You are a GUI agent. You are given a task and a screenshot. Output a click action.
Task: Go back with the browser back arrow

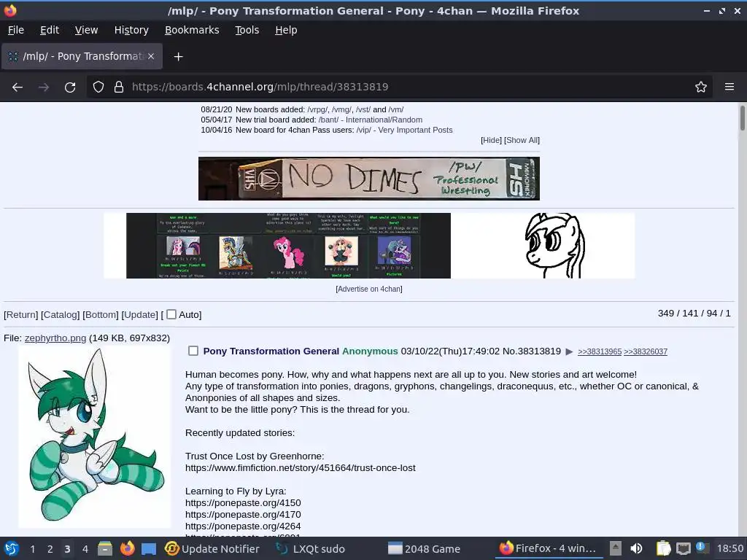coord(18,87)
